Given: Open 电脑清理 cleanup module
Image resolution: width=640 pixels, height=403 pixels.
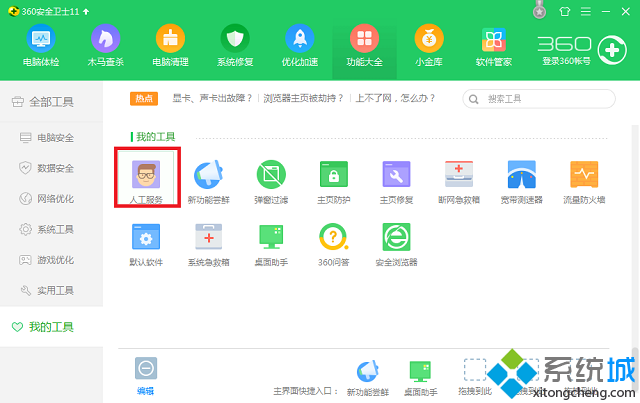Looking at the screenshot, I should pyautogui.click(x=170, y=45).
